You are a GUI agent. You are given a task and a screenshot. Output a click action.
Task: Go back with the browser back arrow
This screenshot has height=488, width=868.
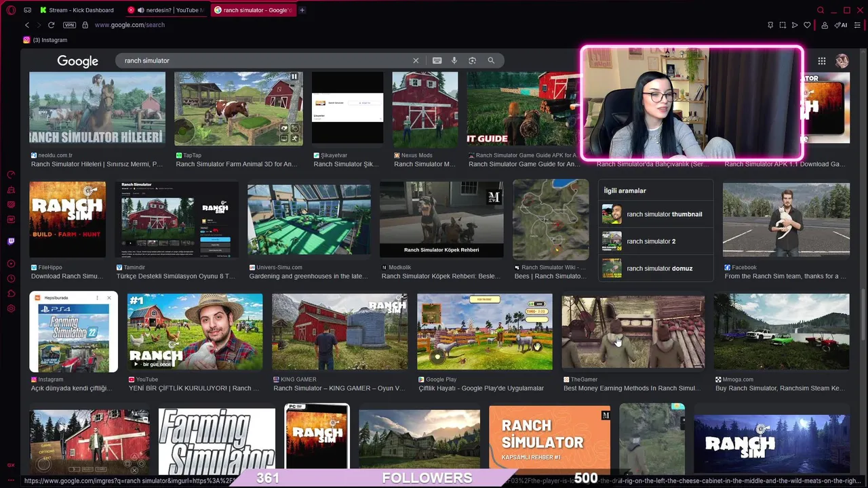[x=27, y=25]
